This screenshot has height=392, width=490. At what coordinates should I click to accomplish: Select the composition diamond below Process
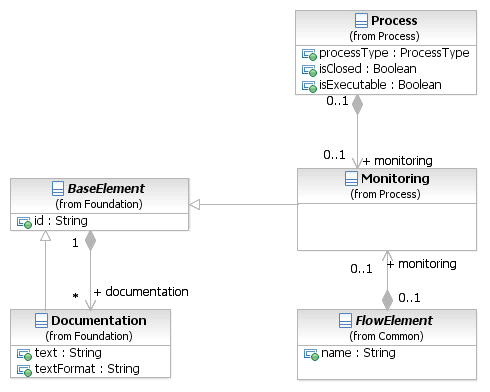point(357,105)
